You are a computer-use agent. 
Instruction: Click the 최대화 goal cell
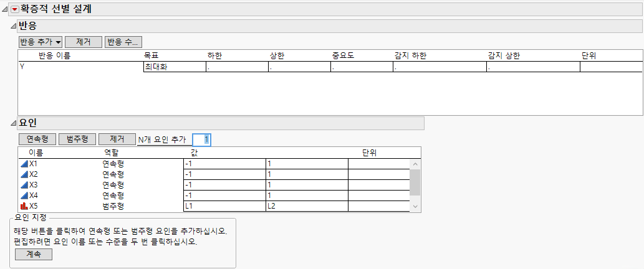(175, 67)
